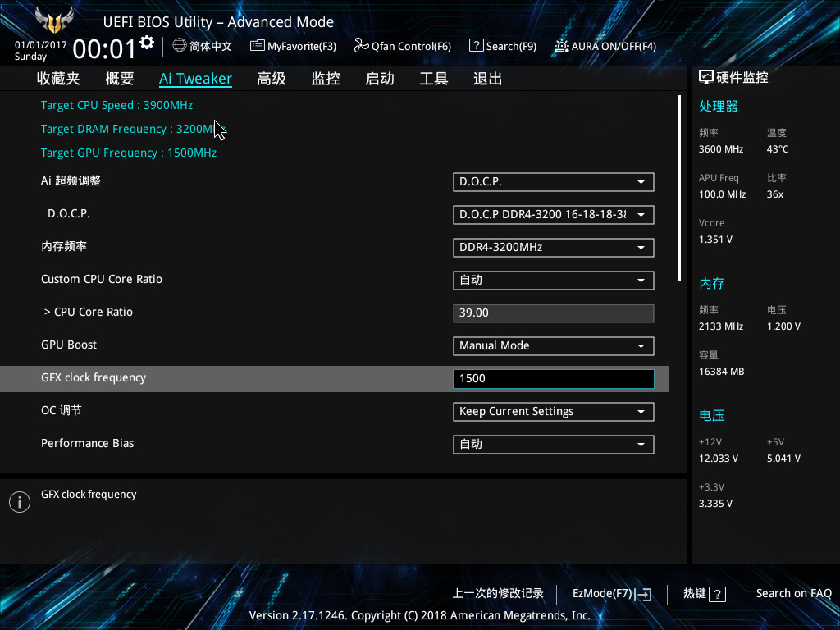Open the 内存频率 DDR4-3200MHz dropdown

point(553,247)
